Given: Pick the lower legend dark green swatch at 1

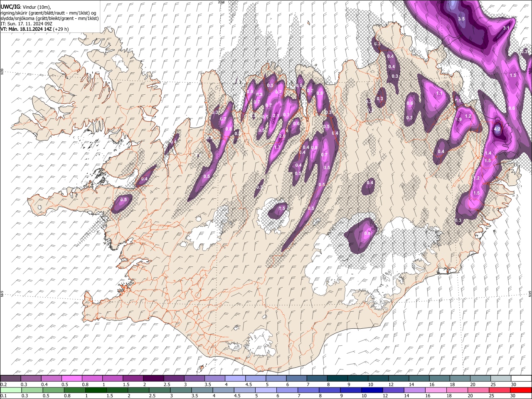Looking at the screenshot, I should (x=96, y=390).
